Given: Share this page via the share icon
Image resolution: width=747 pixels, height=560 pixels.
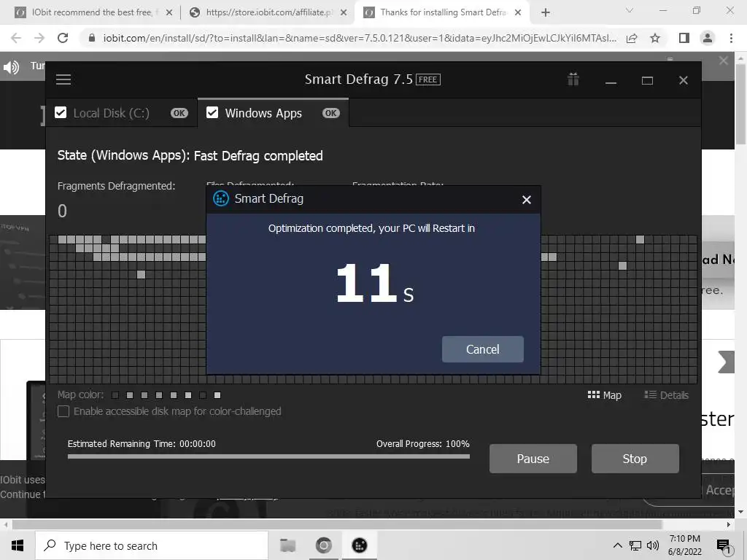Looking at the screenshot, I should click(632, 38).
